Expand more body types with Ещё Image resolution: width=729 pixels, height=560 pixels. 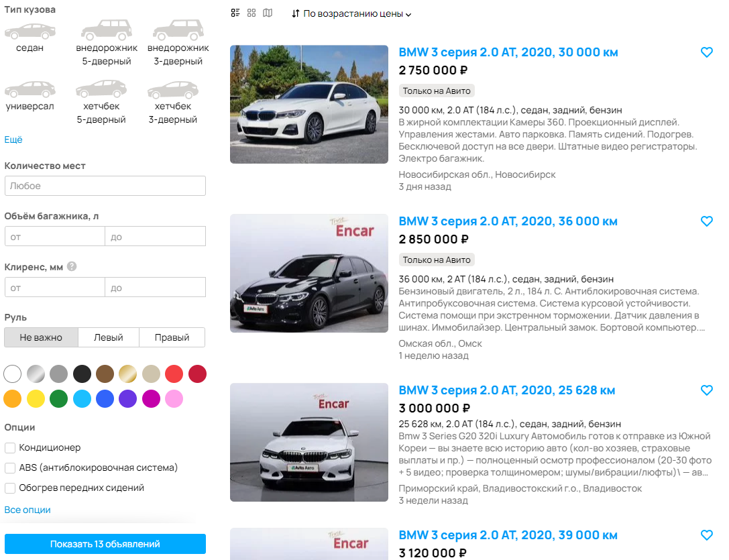[x=13, y=139]
